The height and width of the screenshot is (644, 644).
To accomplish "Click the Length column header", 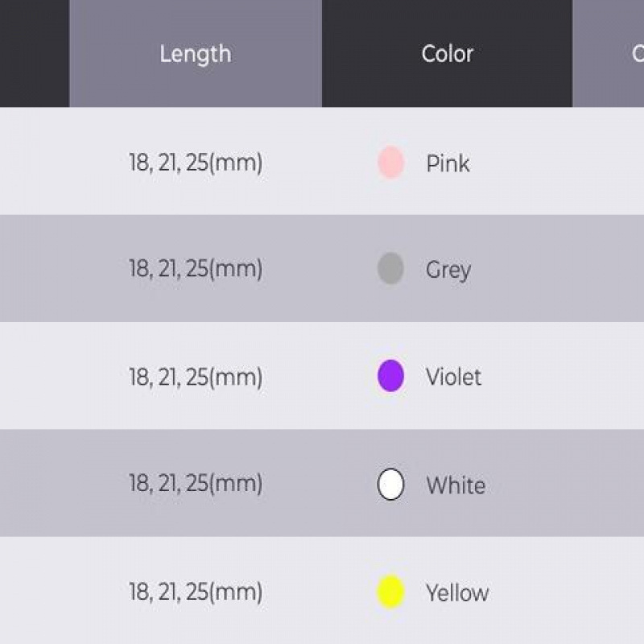I will click(x=195, y=54).
